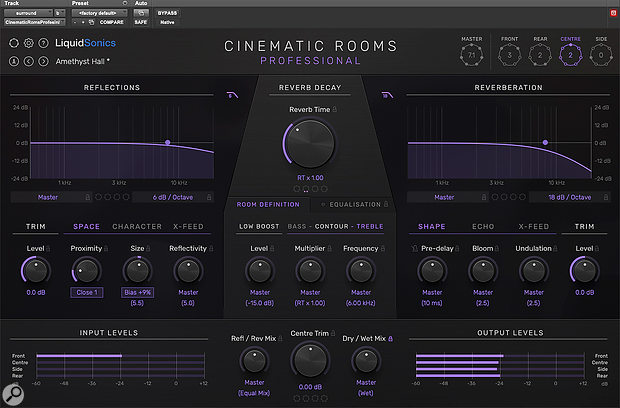Open the 6 dB / Octave slope selector
The image size is (620, 408).
point(173,197)
